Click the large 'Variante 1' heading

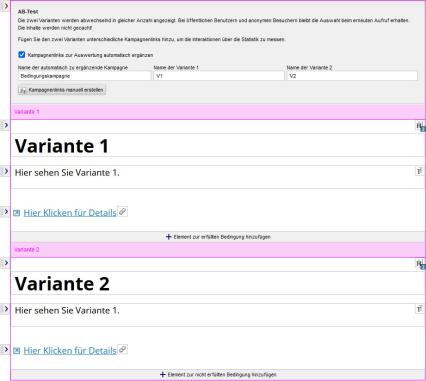pyautogui.click(x=62, y=146)
